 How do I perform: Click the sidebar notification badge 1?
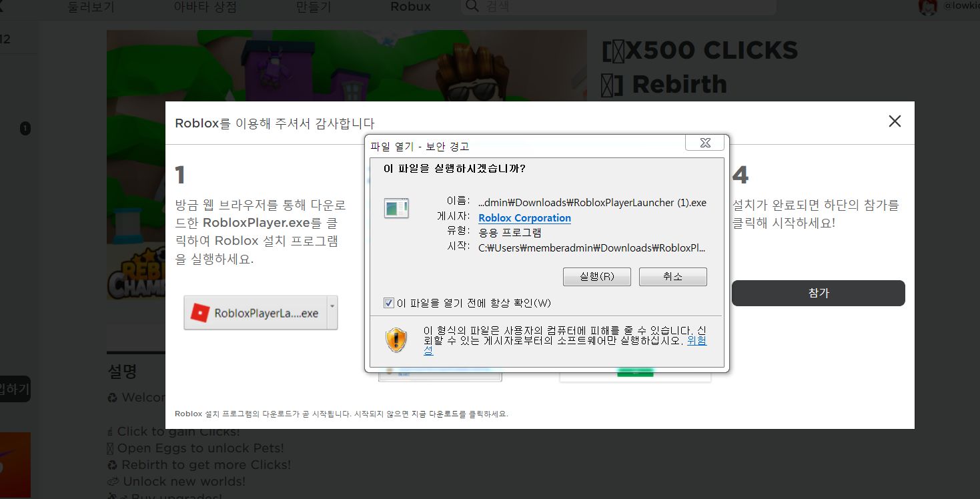25,128
